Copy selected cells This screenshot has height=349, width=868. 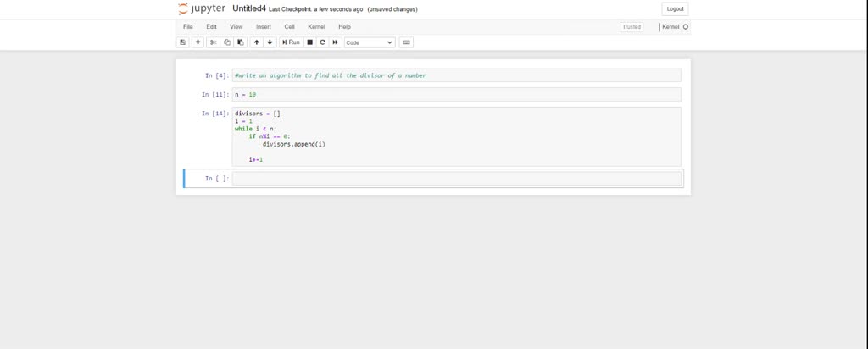[227, 42]
